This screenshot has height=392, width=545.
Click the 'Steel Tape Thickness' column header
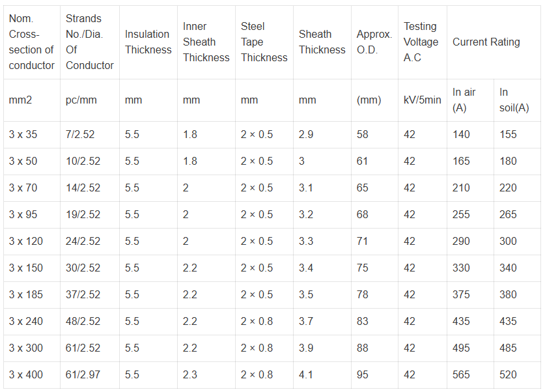(264, 42)
